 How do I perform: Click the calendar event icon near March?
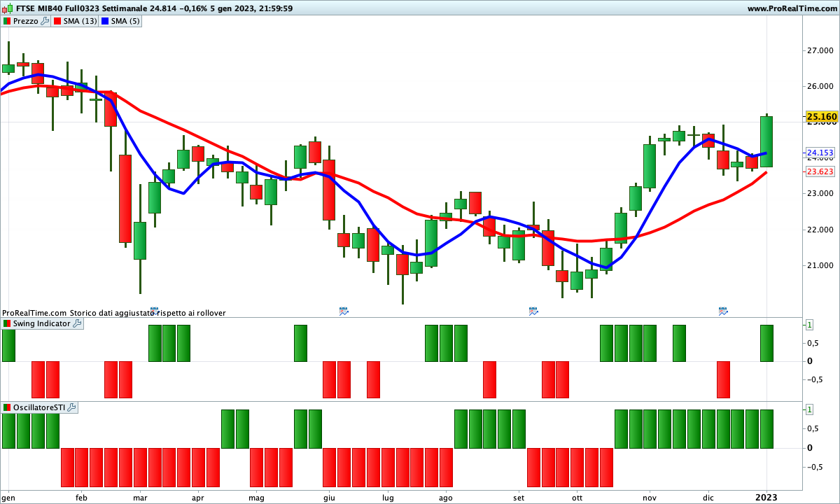click(x=154, y=310)
